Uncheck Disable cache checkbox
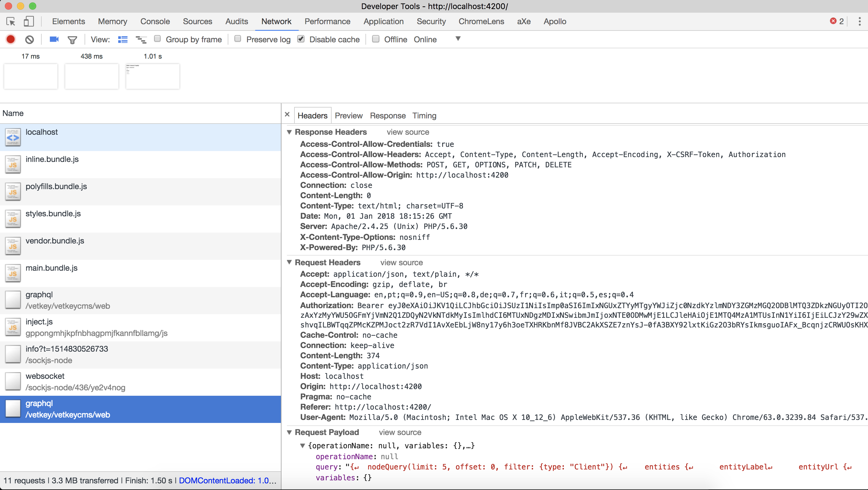This screenshot has height=490, width=868. pyautogui.click(x=301, y=39)
